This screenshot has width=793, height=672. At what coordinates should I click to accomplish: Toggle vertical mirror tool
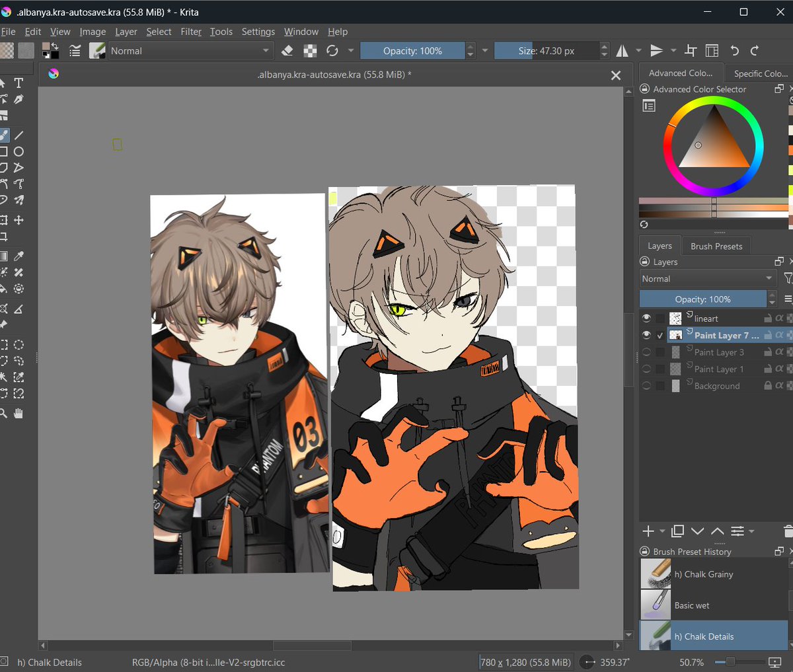coord(656,51)
